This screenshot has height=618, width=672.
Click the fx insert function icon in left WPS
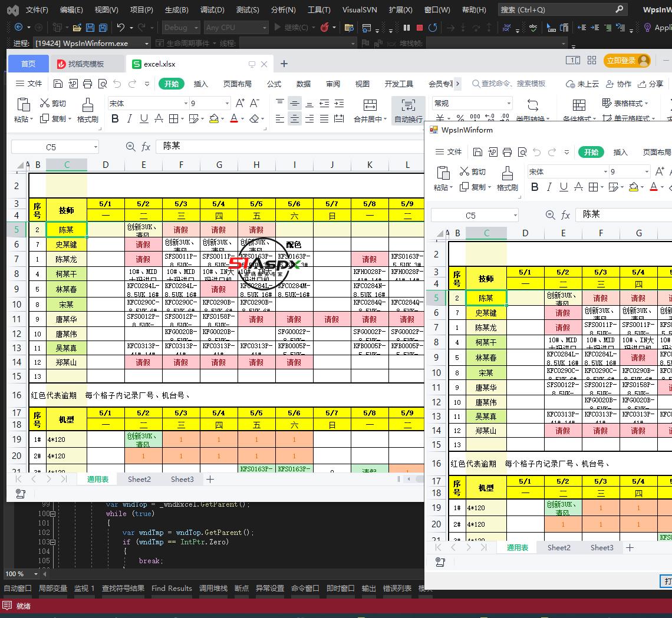tap(146, 147)
